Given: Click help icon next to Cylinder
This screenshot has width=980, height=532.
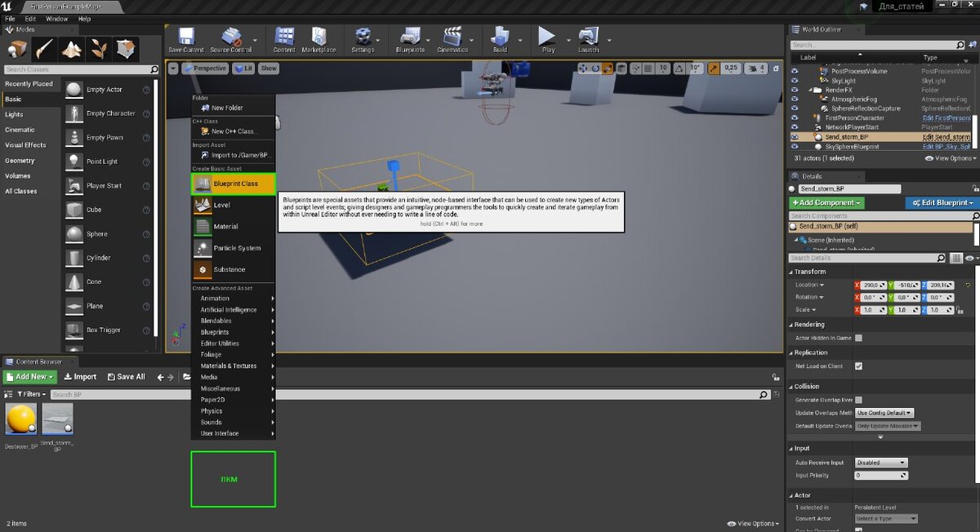Looking at the screenshot, I should 145,258.
